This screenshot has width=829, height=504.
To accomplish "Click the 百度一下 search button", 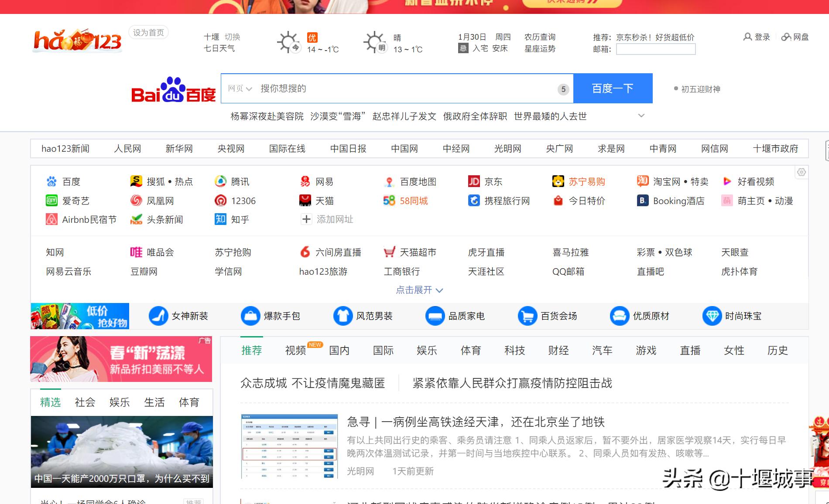I will [613, 88].
